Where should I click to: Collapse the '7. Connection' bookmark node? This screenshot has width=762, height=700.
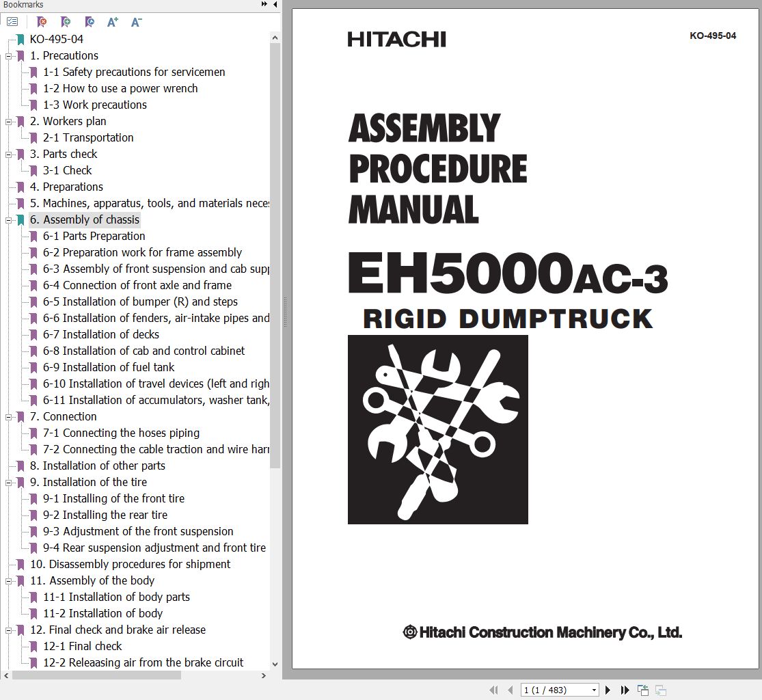[x=8, y=417]
